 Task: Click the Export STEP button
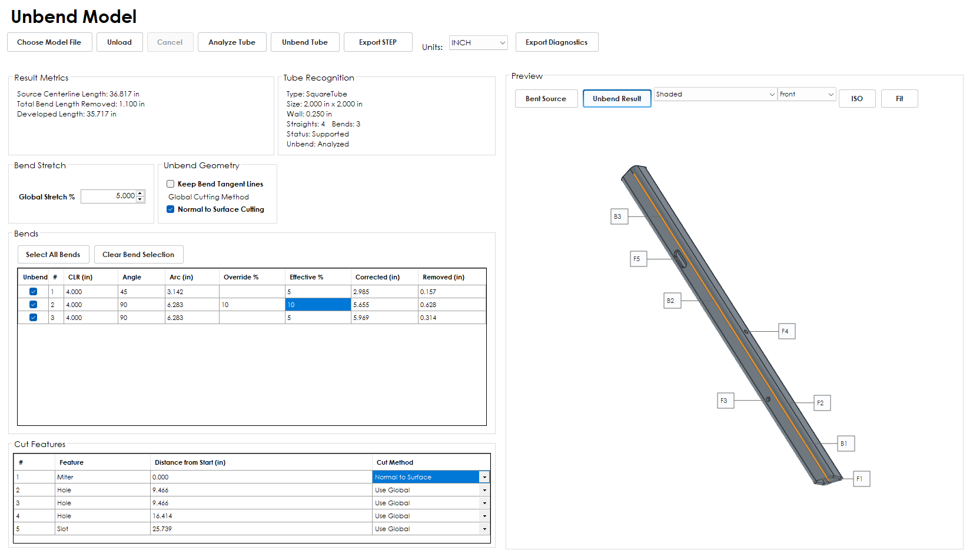(378, 42)
